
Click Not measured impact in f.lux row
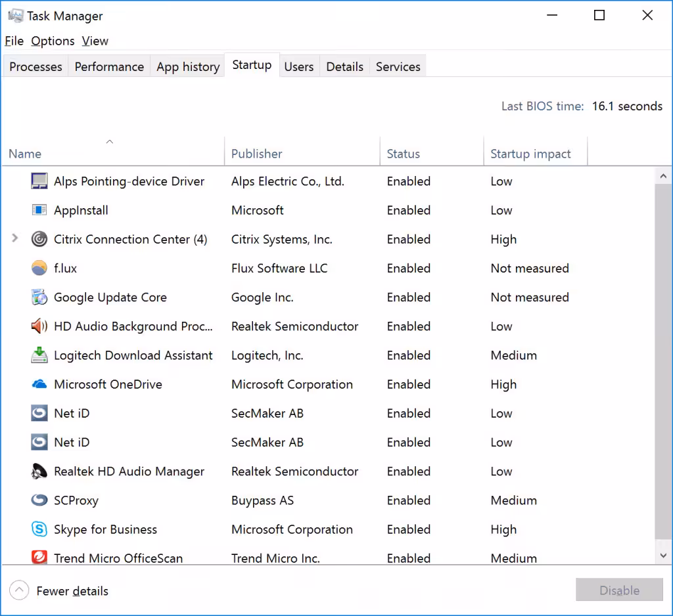coord(530,268)
